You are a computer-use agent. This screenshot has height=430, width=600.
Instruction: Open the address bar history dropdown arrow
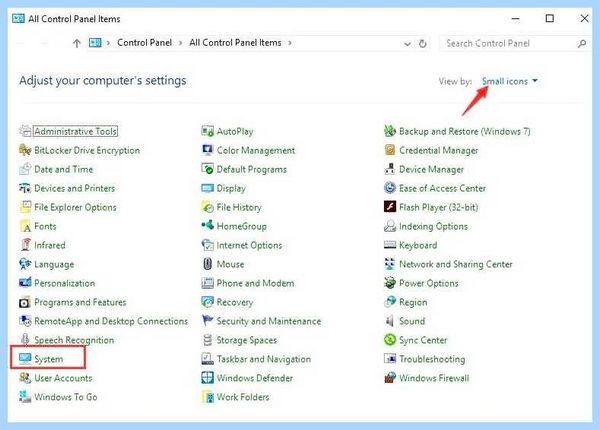[x=407, y=44]
